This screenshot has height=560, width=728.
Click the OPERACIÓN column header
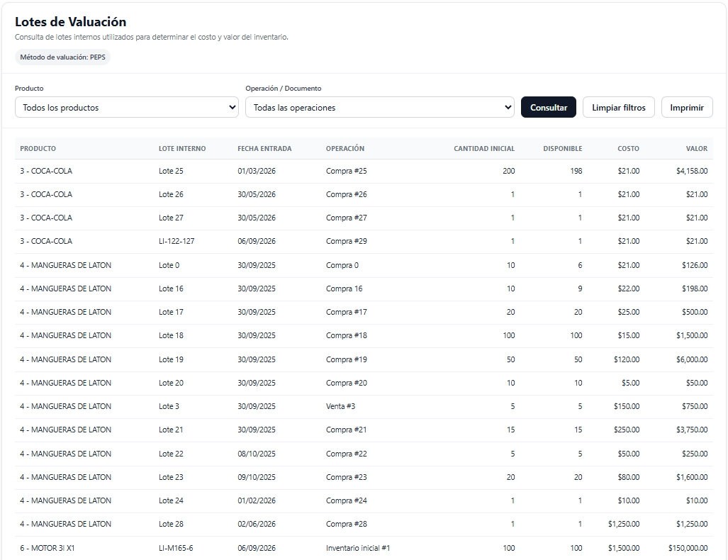(345, 149)
